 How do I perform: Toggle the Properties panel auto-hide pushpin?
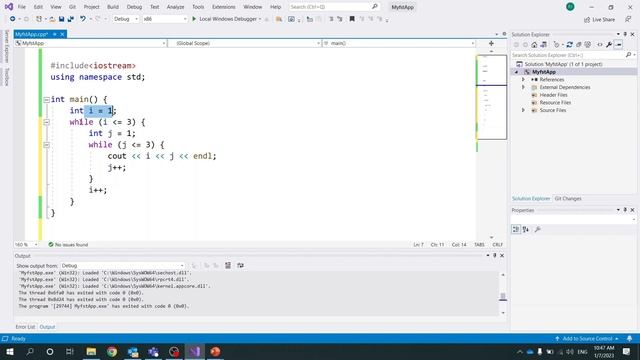625,210
